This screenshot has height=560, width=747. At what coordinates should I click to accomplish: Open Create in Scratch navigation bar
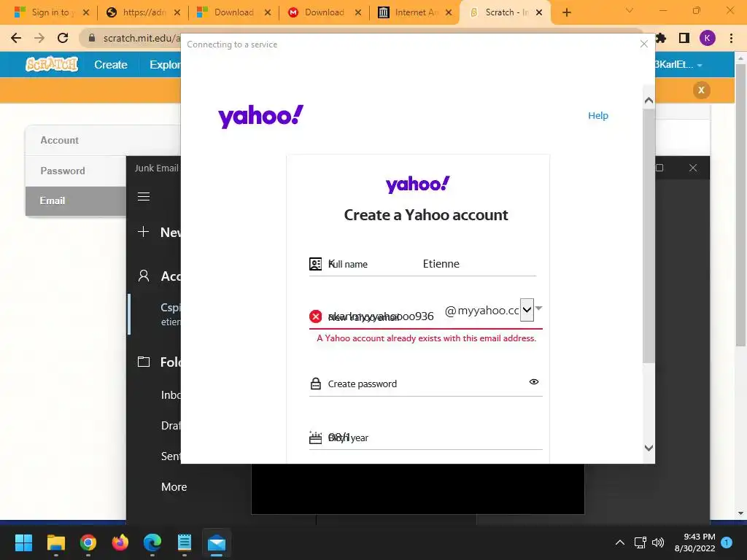(x=111, y=65)
